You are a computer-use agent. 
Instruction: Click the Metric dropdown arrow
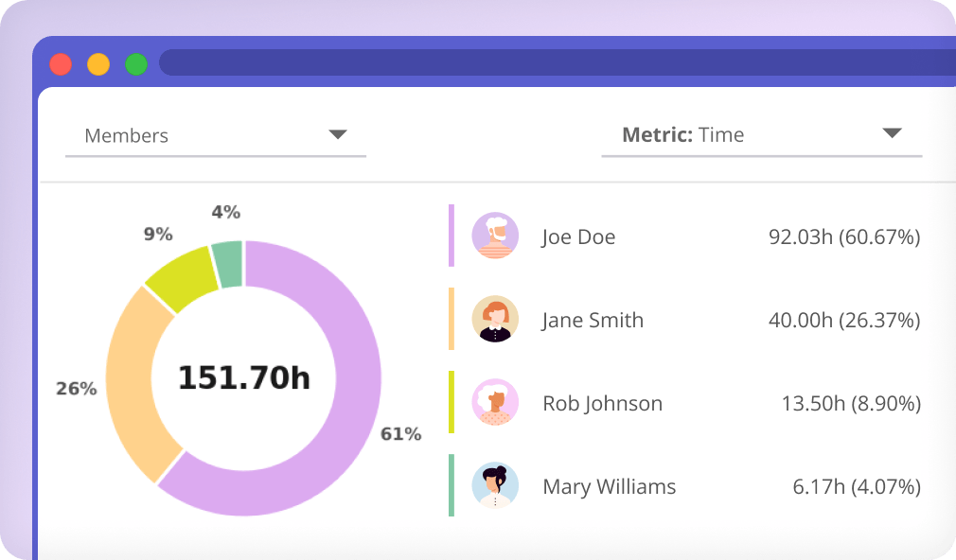pyautogui.click(x=892, y=132)
